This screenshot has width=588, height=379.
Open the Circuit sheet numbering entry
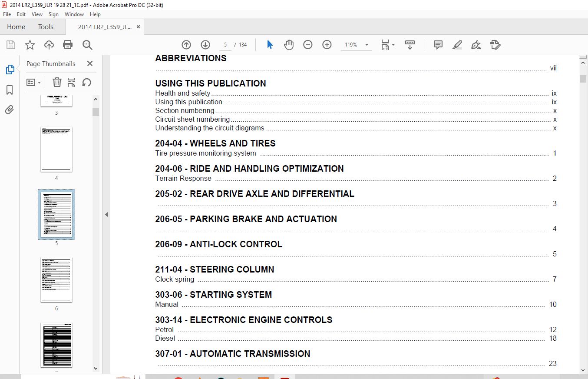[192, 120]
